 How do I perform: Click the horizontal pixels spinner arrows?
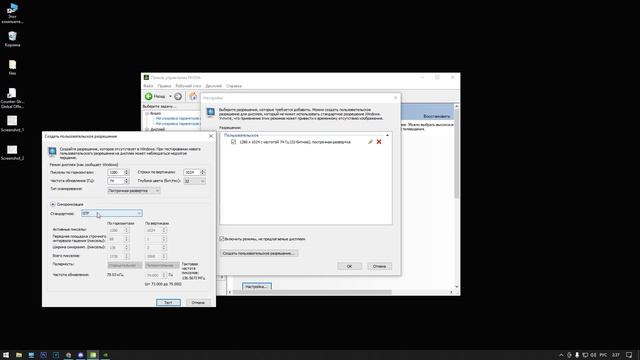tap(126, 172)
